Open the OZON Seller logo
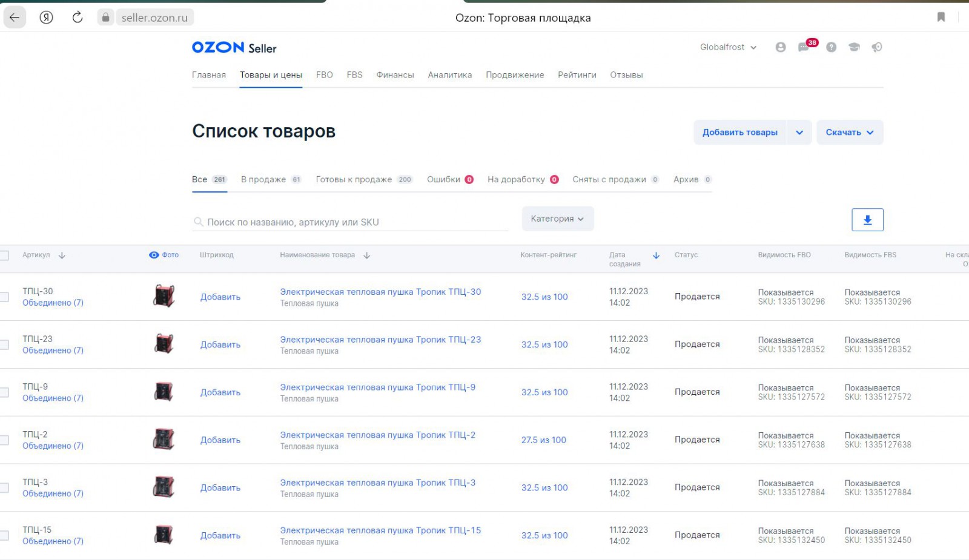 tap(234, 47)
